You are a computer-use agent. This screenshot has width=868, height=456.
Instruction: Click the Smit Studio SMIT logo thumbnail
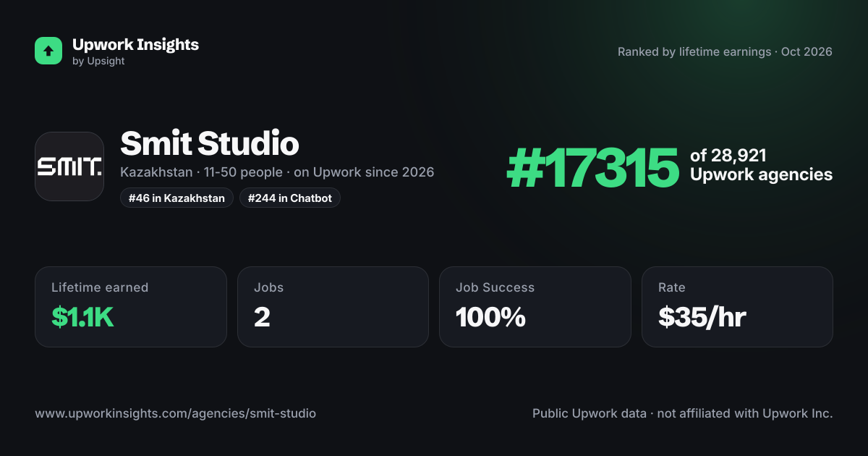coord(69,166)
